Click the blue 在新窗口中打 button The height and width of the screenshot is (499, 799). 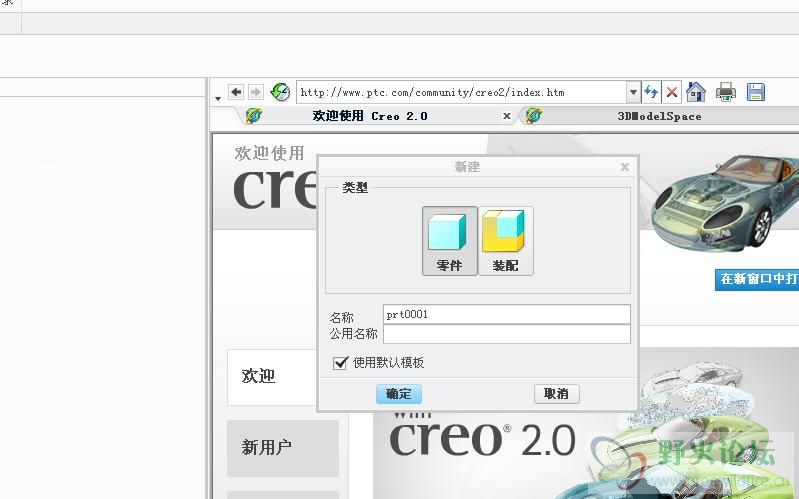click(757, 279)
